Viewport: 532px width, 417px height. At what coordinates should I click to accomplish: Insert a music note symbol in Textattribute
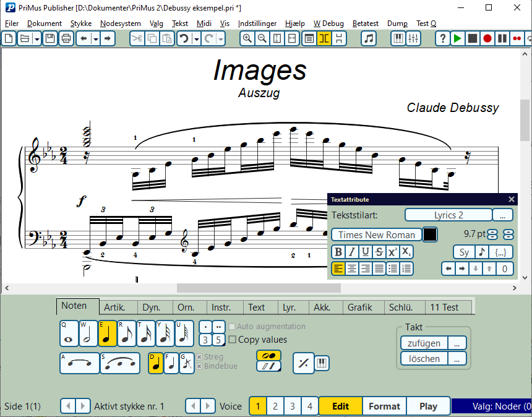coord(482,252)
